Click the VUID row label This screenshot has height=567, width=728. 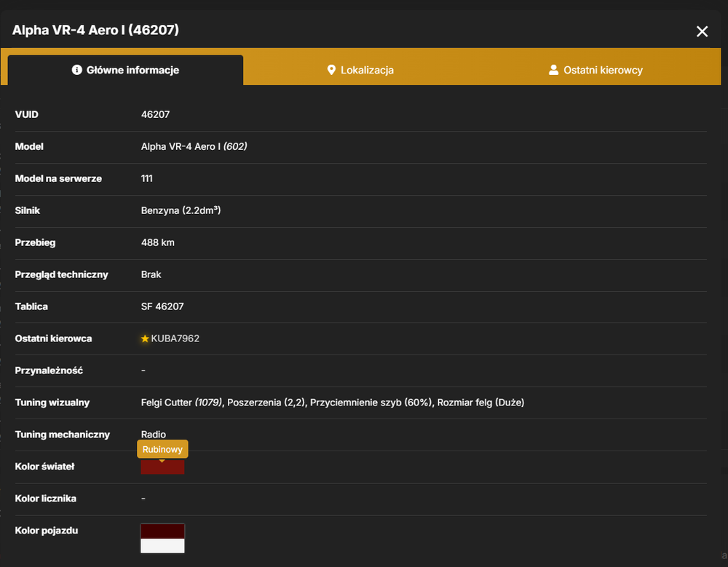pos(26,115)
